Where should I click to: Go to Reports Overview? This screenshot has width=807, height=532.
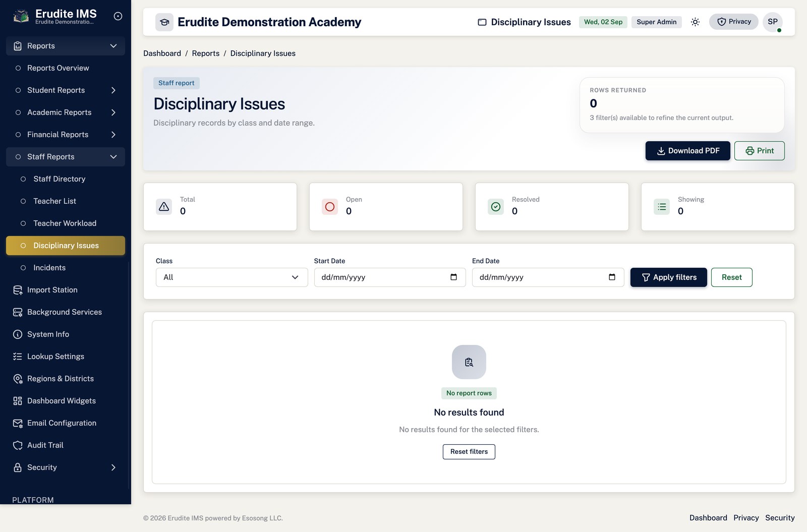pos(66,68)
